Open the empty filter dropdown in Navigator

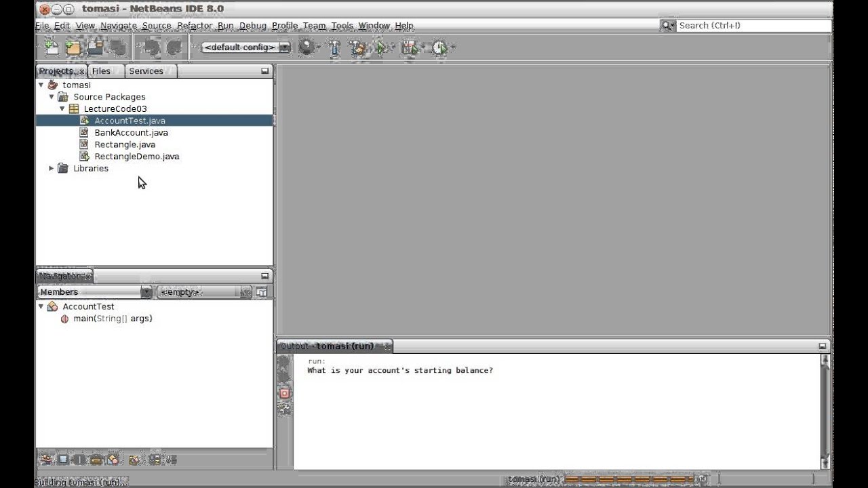click(x=204, y=292)
